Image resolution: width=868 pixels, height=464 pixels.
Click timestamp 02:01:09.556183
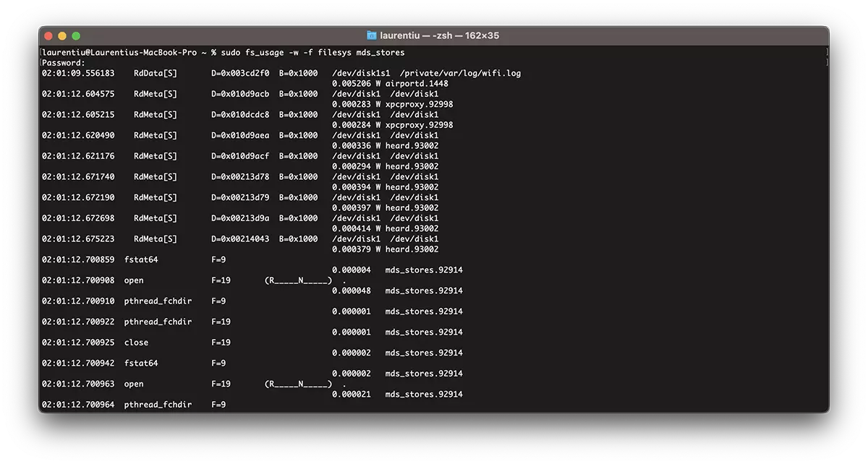(x=78, y=73)
